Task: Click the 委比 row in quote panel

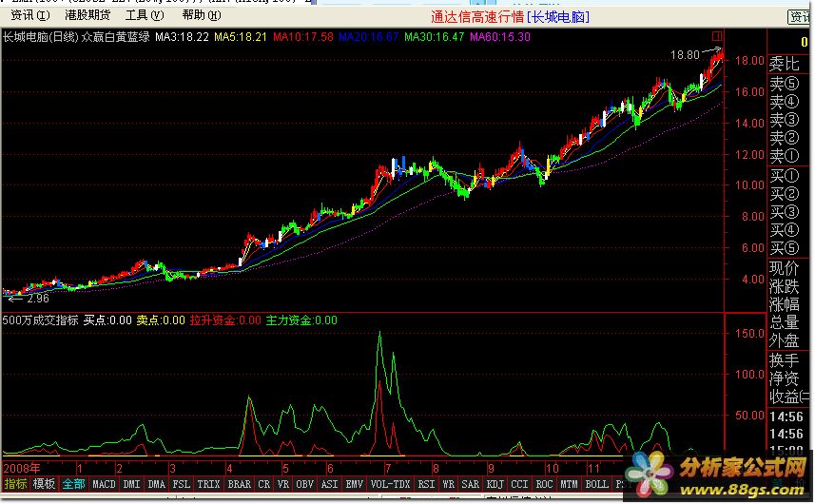Action: click(785, 64)
